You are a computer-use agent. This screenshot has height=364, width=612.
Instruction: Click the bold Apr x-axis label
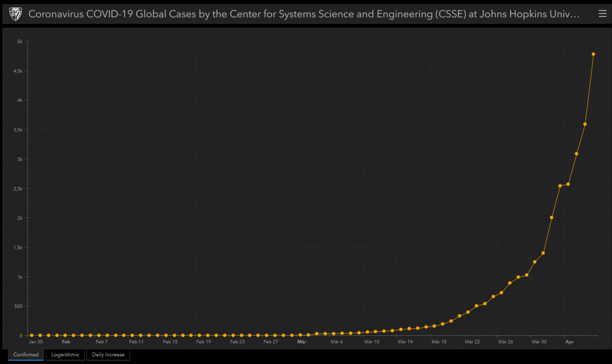coord(569,342)
